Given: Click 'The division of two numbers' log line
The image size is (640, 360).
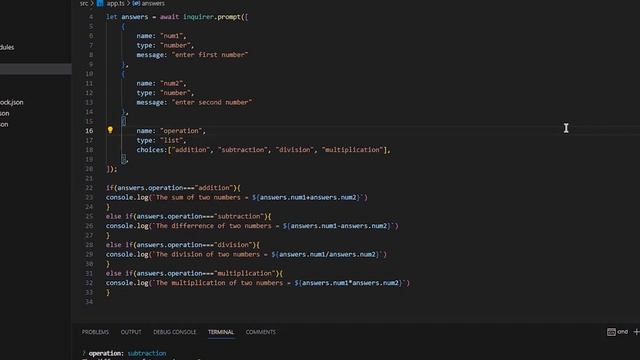Looking at the screenshot, I should [246, 254].
